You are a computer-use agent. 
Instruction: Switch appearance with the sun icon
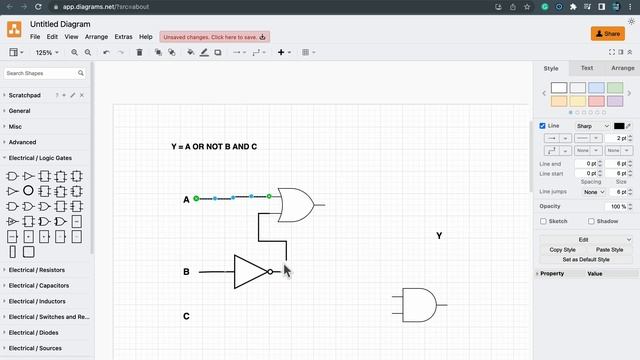click(631, 22)
